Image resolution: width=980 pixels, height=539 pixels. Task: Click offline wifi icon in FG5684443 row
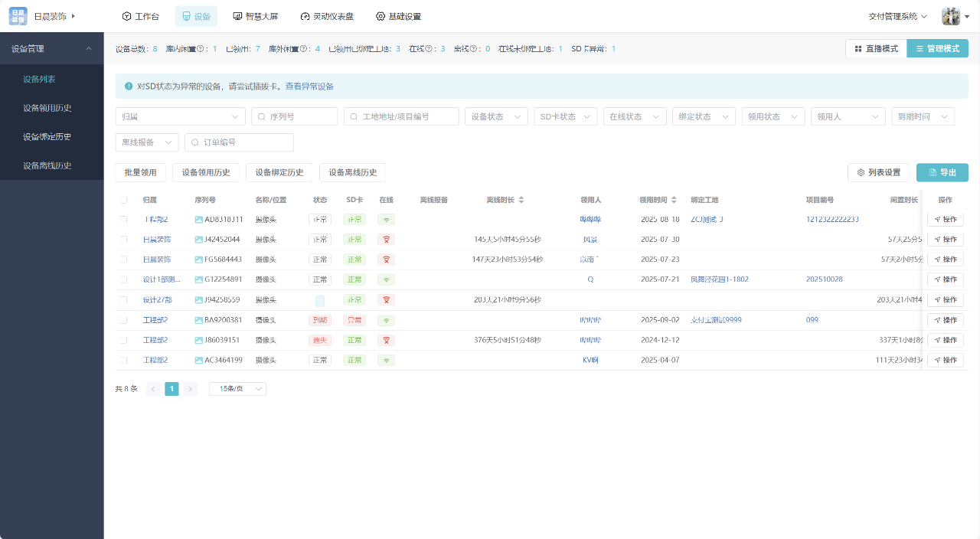387,260
